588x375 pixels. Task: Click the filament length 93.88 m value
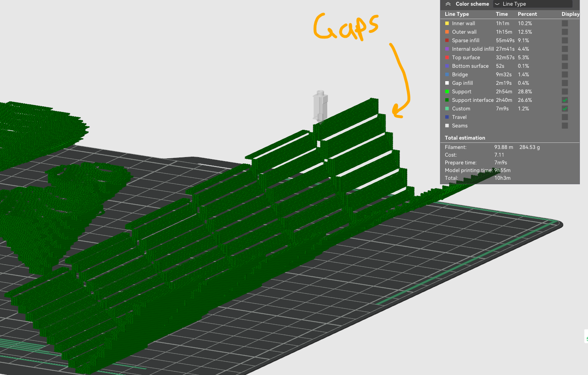click(x=504, y=147)
